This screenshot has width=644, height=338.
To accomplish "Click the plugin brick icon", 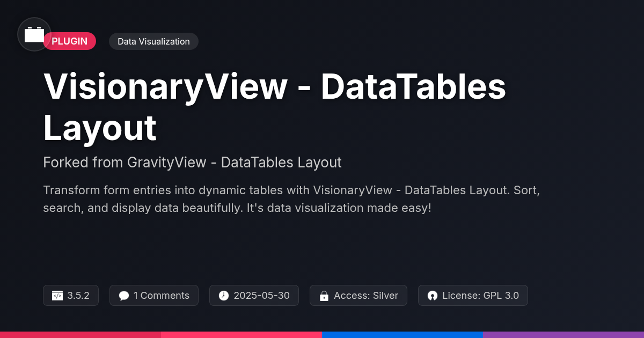I will 34,34.
